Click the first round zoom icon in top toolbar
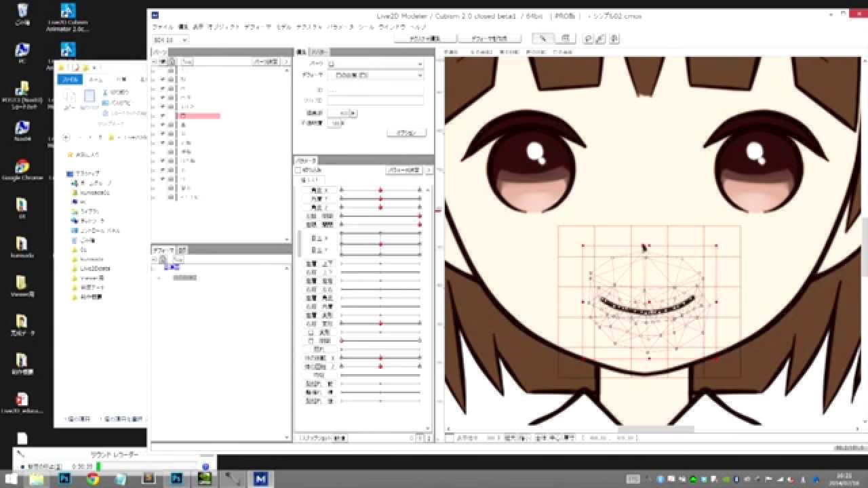Screen dimensions: 868x488 (589, 39)
